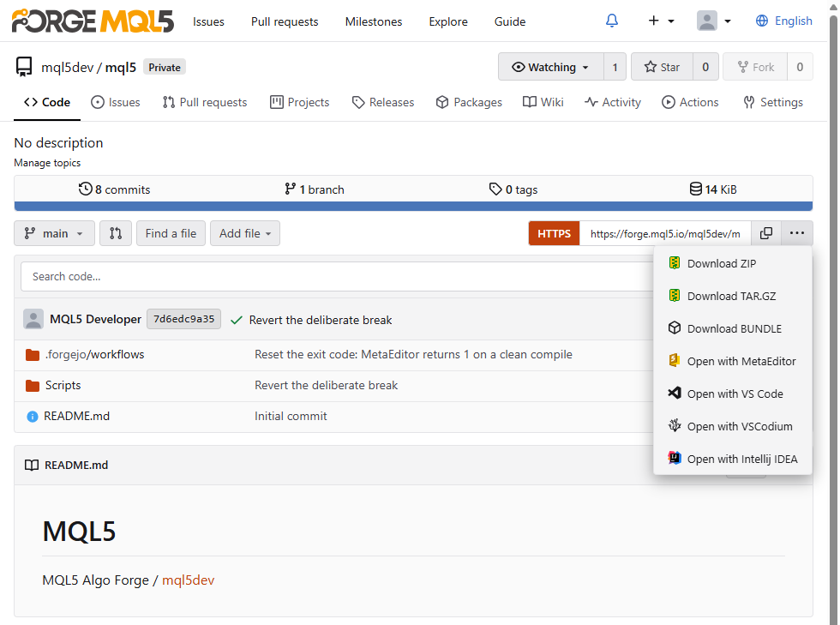Choose Download BUNDLE
Image resolution: width=840 pixels, height=625 pixels.
(x=733, y=328)
